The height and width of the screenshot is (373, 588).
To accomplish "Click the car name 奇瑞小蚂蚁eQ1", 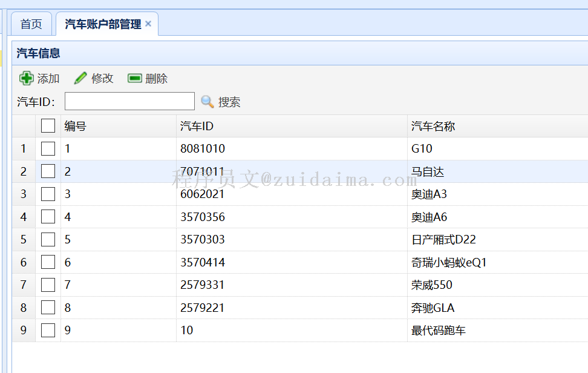I will click(449, 263).
